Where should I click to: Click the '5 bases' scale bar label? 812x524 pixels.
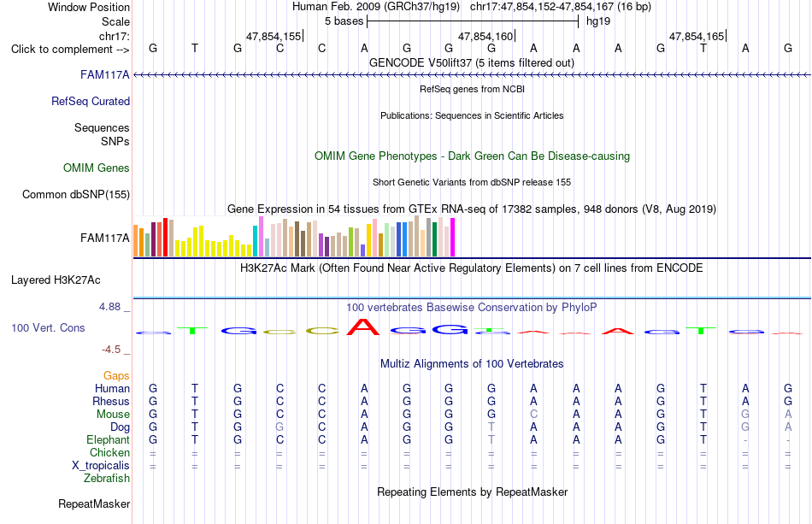click(x=344, y=21)
